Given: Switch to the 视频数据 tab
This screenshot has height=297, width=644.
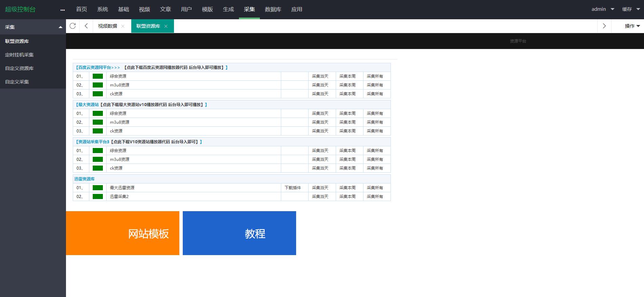Looking at the screenshot, I should [108, 26].
